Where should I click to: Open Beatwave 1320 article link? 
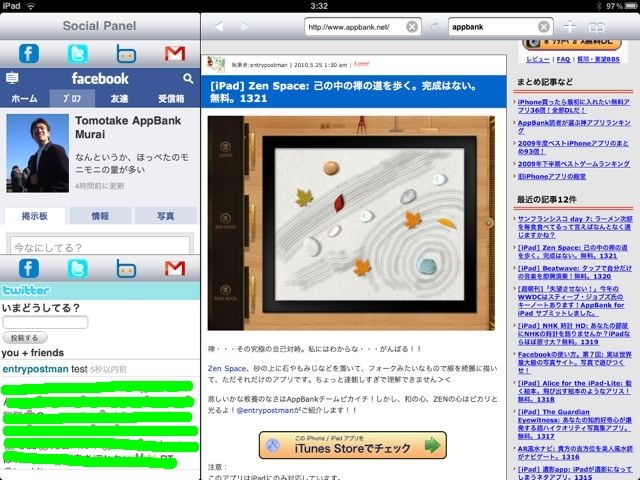coord(574,272)
